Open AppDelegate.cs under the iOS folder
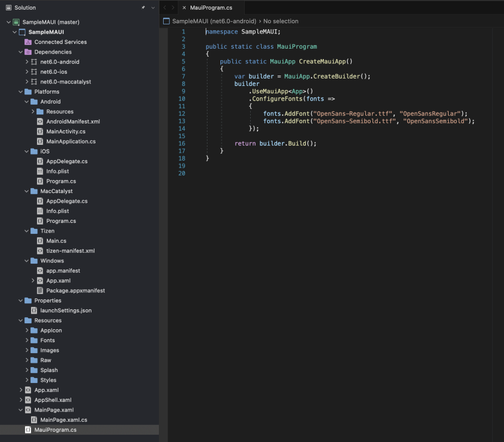This screenshot has height=442, width=504. coord(67,161)
